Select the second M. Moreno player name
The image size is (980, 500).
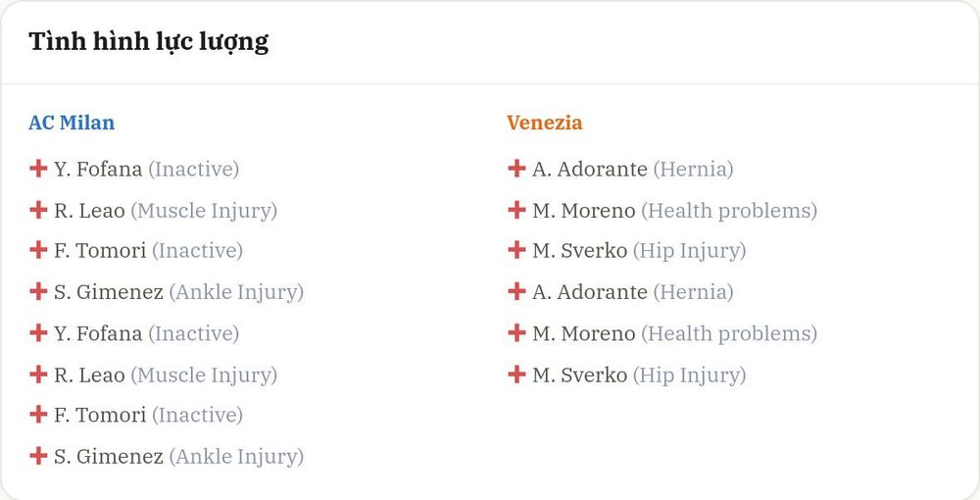pos(584,333)
